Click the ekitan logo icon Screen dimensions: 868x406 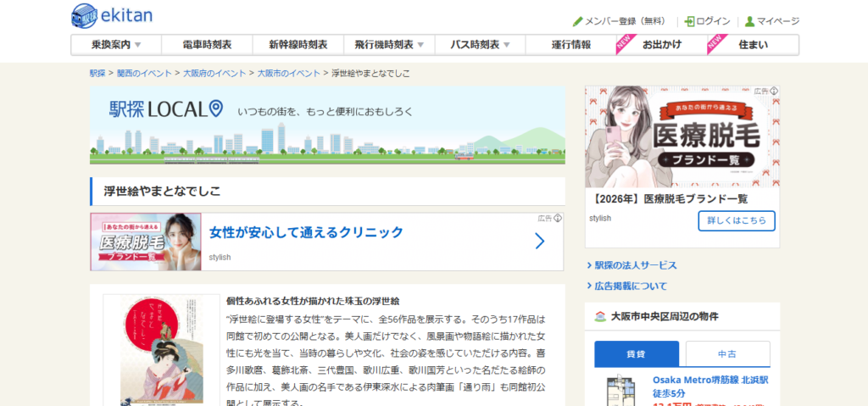[x=86, y=14]
